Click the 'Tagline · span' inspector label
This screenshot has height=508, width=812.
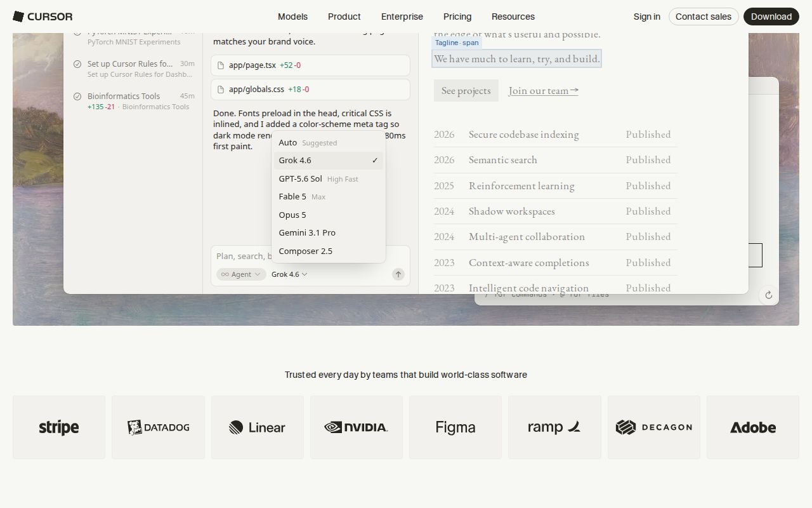[x=457, y=43]
